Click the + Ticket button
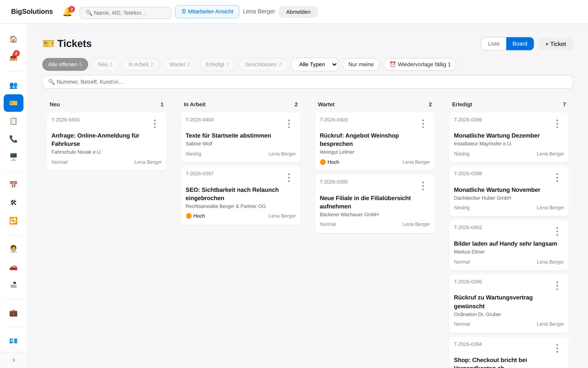 coord(555,44)
